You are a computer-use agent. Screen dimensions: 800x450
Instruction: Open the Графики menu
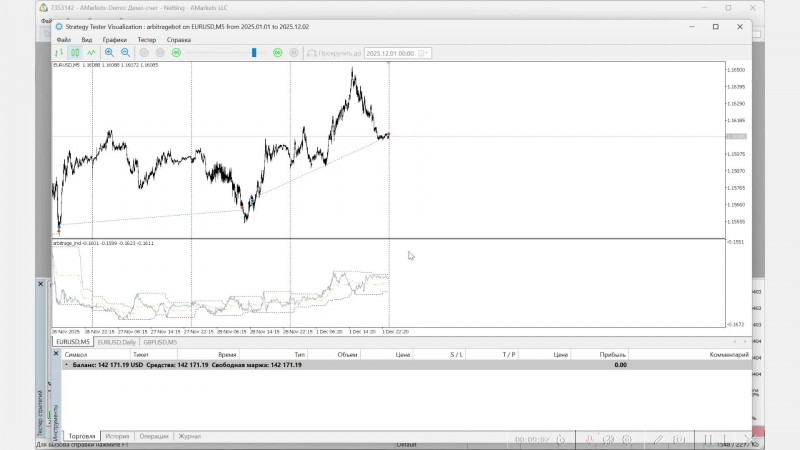coord(114,40)
